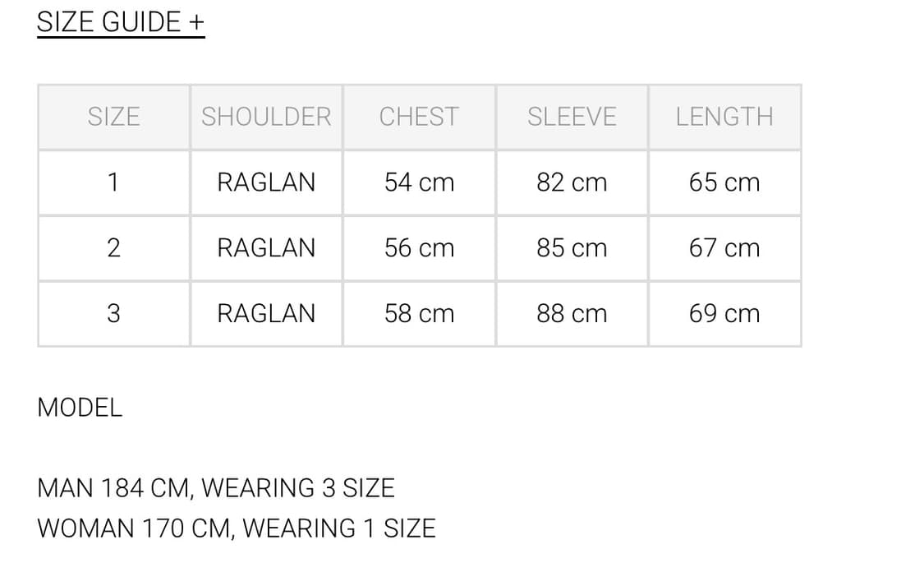Select size 1 cell in table
Viewport: 924px width, 586px height.
point(113,182)
